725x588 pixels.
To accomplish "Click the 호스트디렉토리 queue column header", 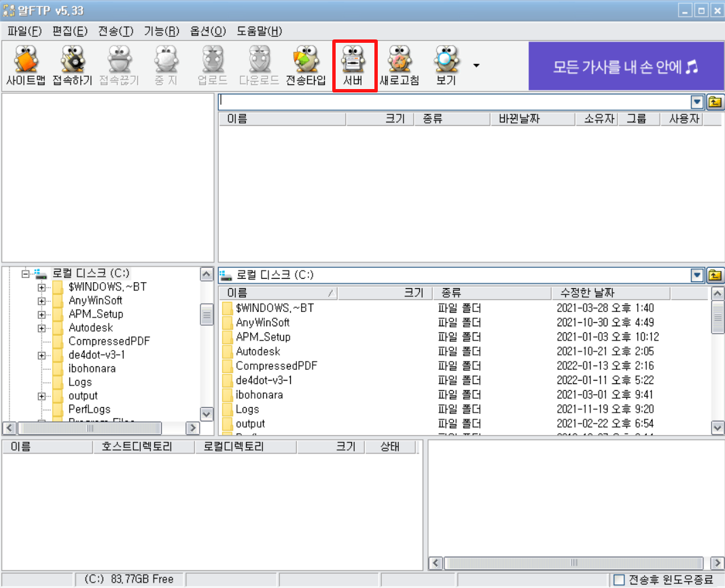I will (144, 447).
